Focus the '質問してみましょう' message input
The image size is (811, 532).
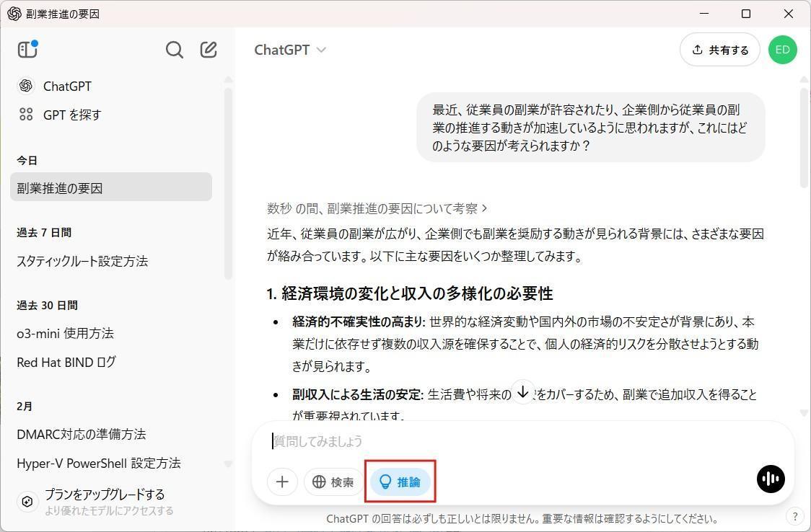(x=522, y=442)
